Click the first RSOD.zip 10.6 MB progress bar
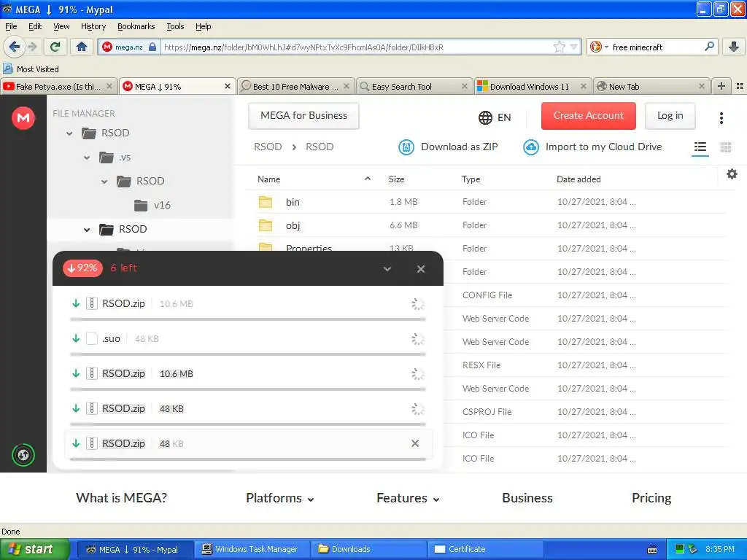Screen dimensions: 747x560 [248, 319]
